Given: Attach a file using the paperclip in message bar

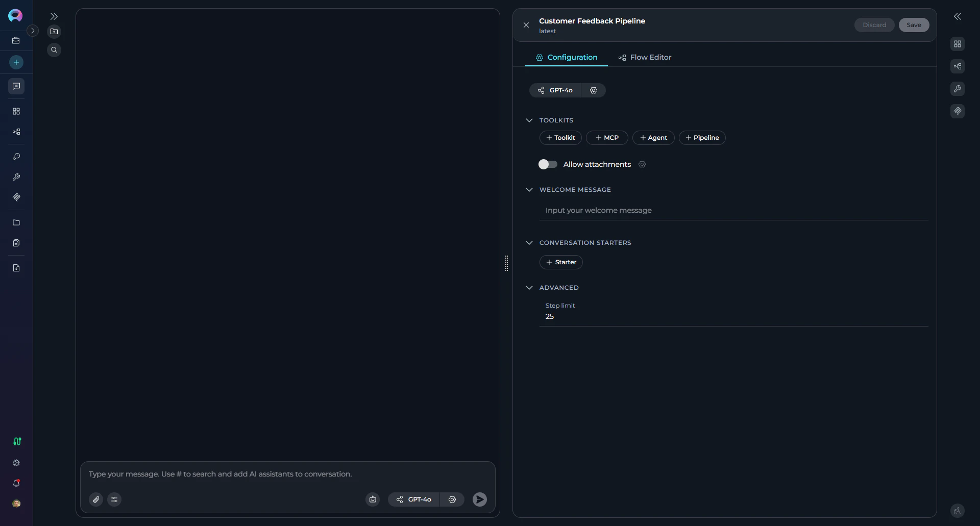Looking at the screenshot, I should 96,499.
